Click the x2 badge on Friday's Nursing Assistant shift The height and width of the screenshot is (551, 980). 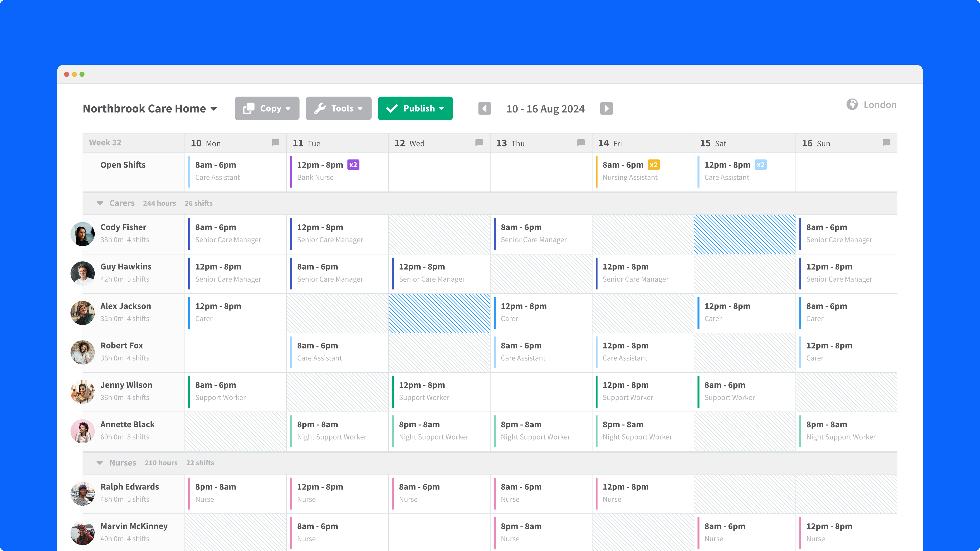[x=654, y=165]
